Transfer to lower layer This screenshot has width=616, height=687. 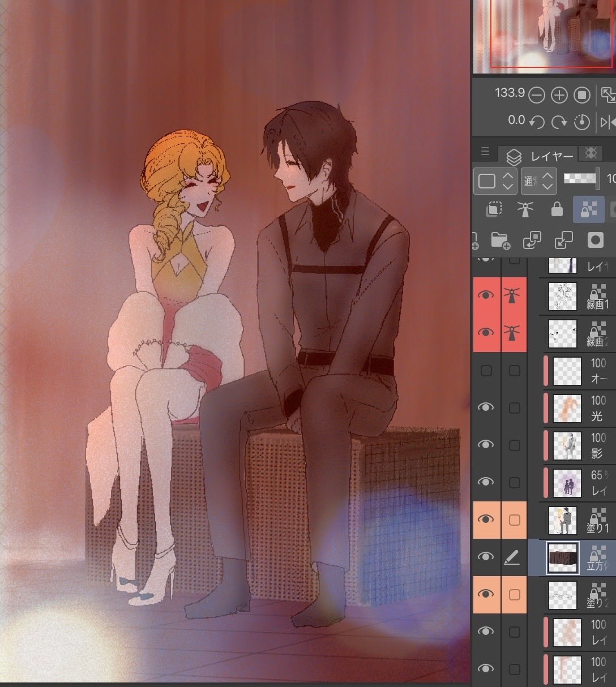532,241
